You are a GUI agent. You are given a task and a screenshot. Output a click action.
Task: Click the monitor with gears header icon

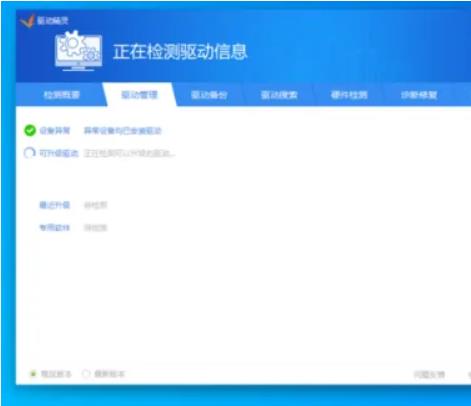tap(79, 51)
